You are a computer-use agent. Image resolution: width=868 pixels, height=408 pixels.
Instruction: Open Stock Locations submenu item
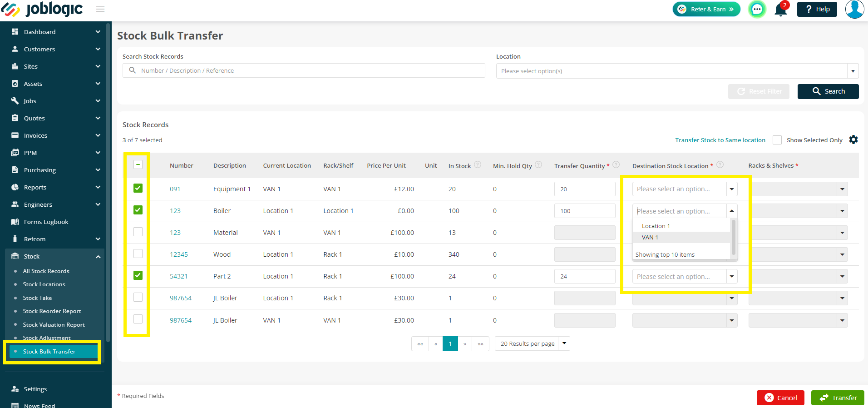click(44, 284)
